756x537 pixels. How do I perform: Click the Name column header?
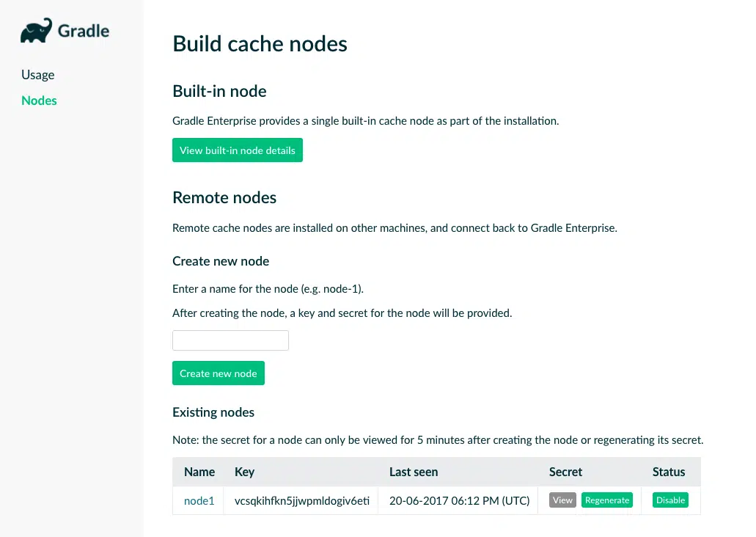(x=199, y=472)
